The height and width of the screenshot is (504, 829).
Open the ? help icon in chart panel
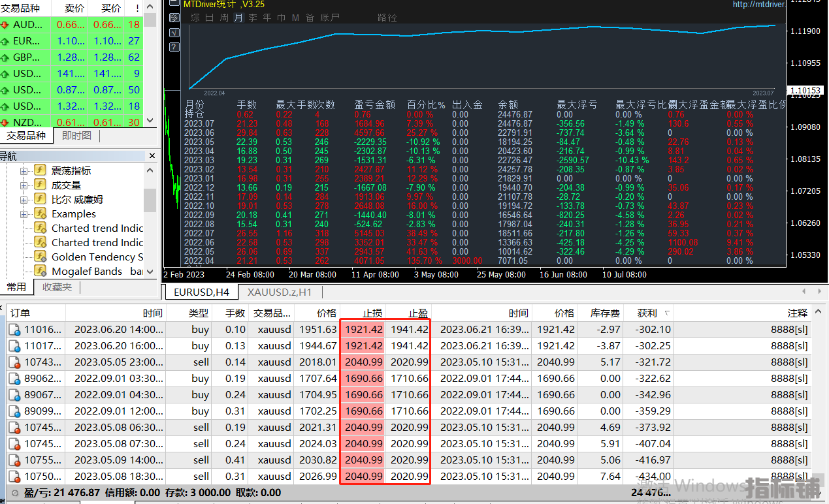click(x=174, y=47)
